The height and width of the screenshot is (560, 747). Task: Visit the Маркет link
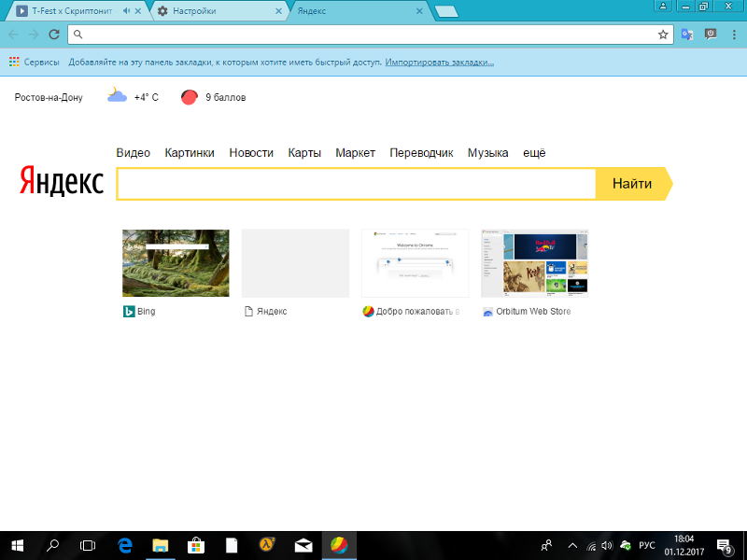(356, 153)
